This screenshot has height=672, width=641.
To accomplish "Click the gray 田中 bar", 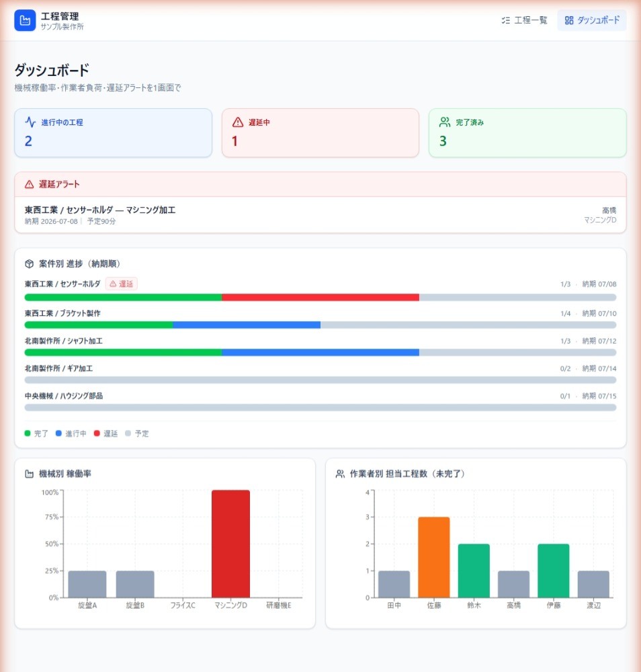I will (394, 584).
